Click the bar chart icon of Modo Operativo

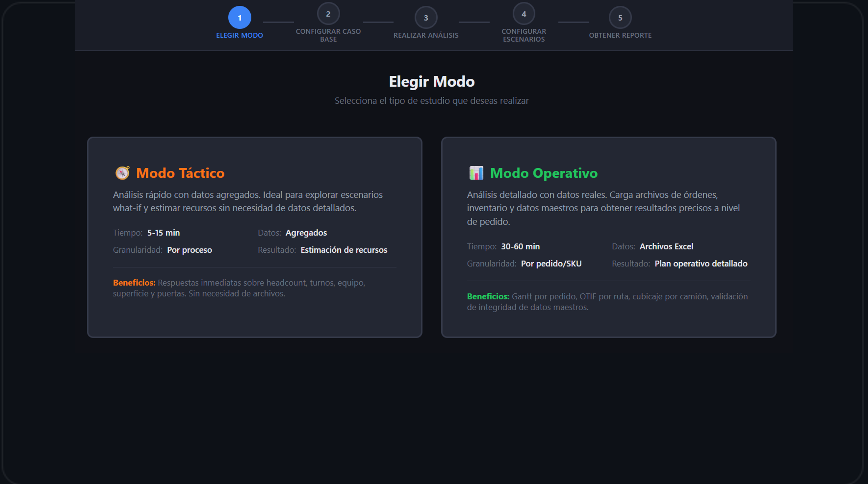tap(476, 173)
